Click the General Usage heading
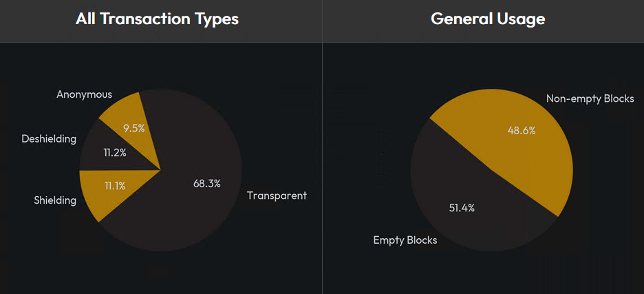 [488, 19]
